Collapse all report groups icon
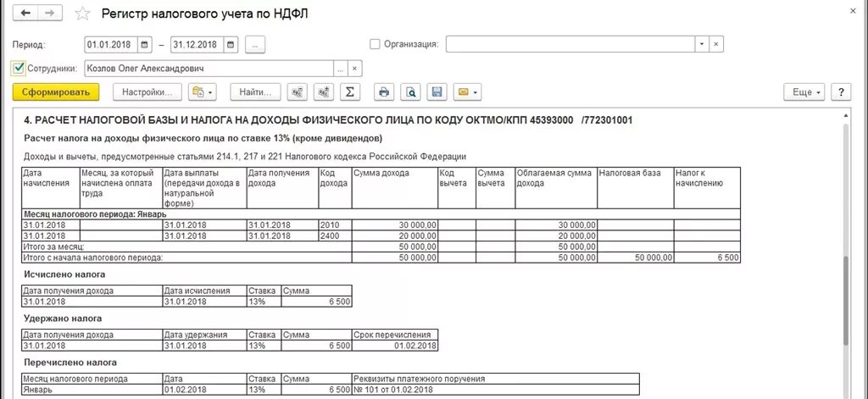 pyautogui.click(x=298, y=92)
